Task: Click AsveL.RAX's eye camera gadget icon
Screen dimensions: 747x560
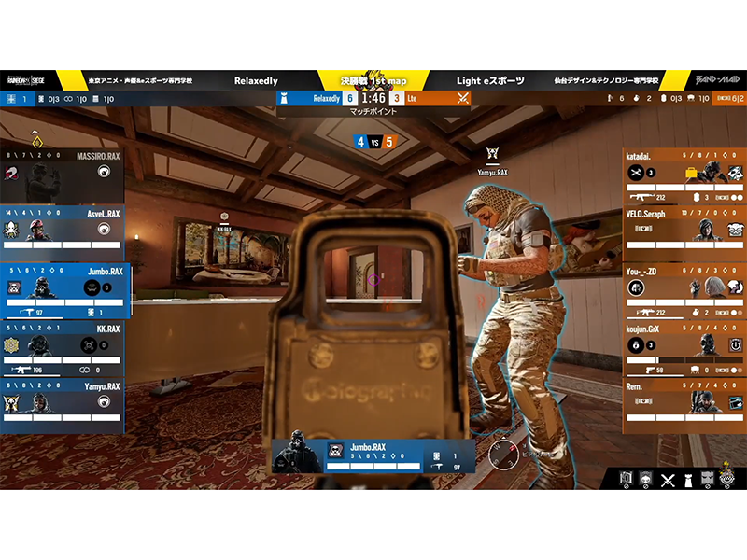Action: [x=104, y=229]
